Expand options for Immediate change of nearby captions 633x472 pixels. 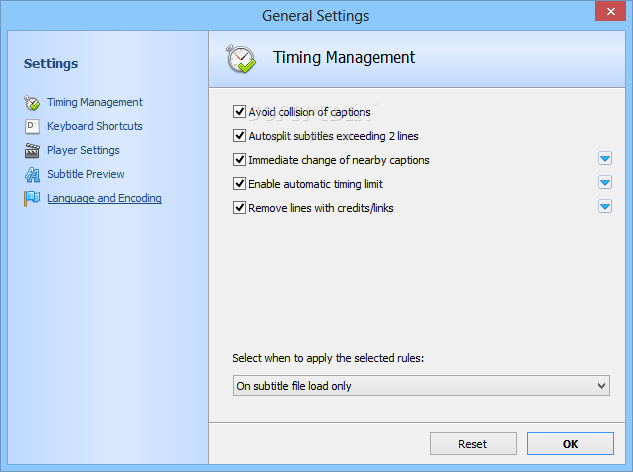605,158
